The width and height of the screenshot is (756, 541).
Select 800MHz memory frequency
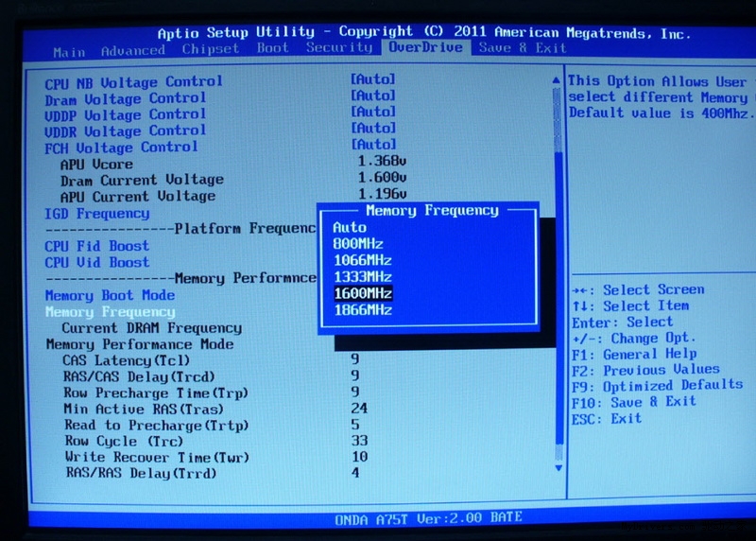[x=358, y=244]
